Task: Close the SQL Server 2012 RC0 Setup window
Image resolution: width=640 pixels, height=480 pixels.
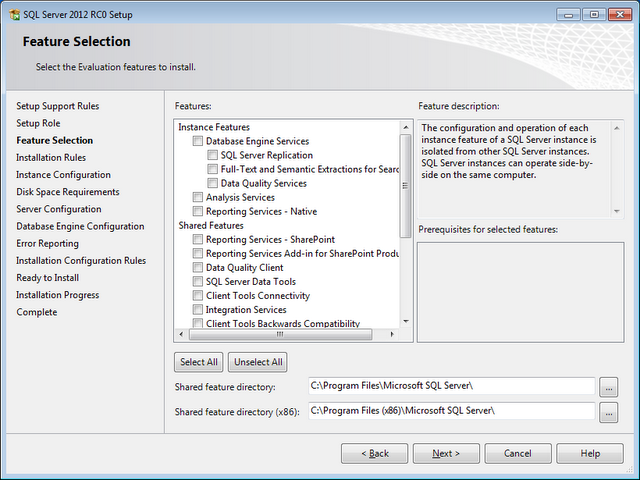Action: (620, 15)
